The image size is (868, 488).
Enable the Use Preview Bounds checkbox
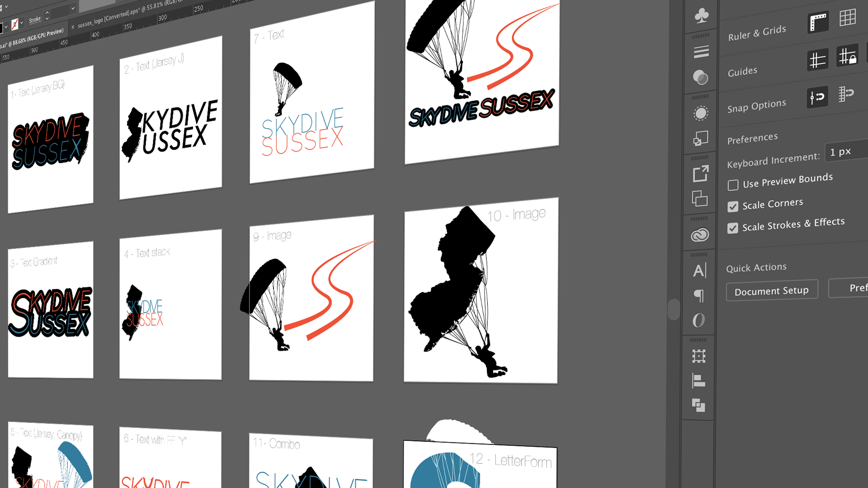pos(733,185)
